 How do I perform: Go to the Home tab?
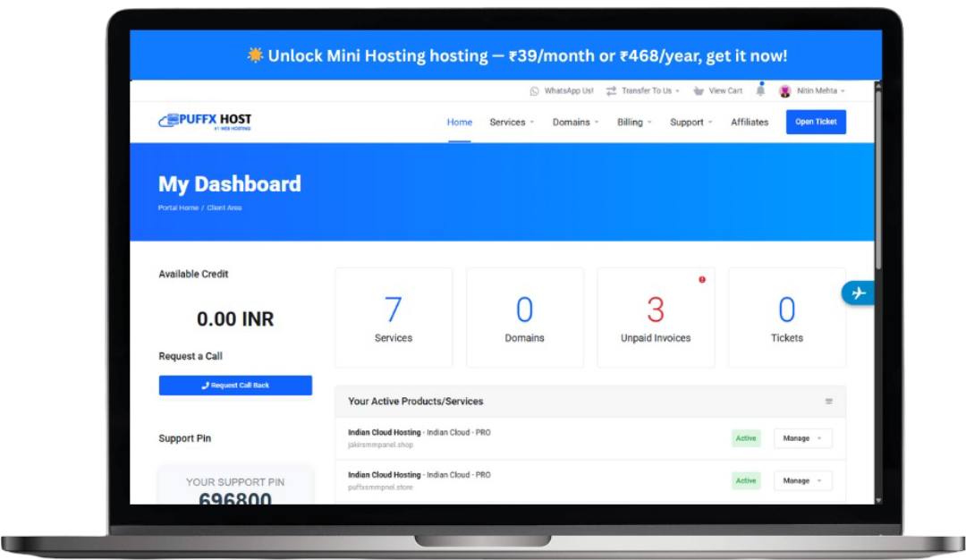click(x=460, y=122)
